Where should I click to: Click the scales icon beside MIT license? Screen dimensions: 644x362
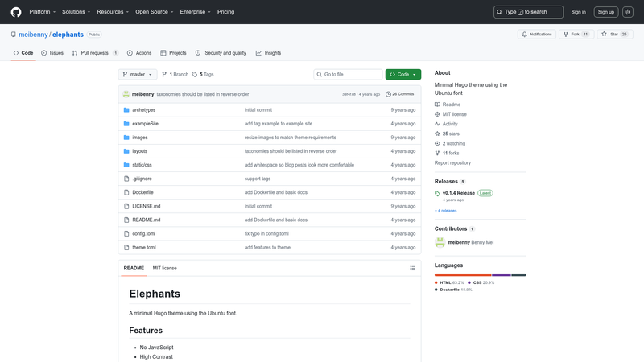point(437,114)
